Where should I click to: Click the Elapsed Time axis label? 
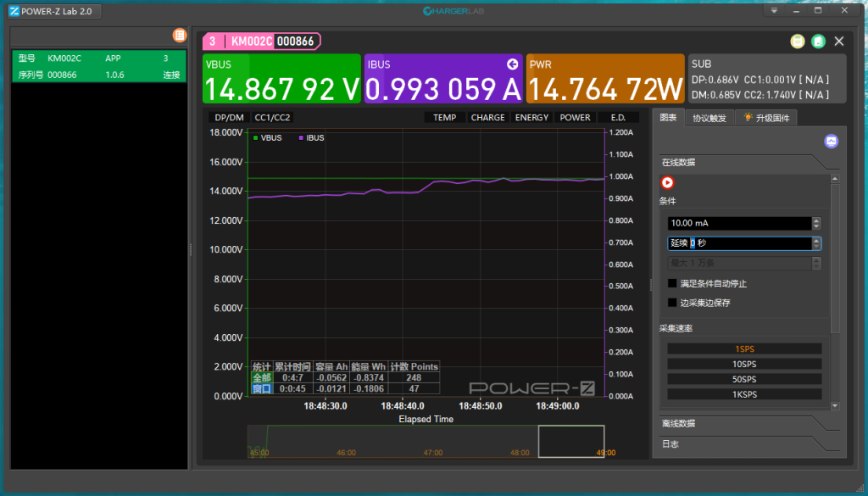[426, 419]
